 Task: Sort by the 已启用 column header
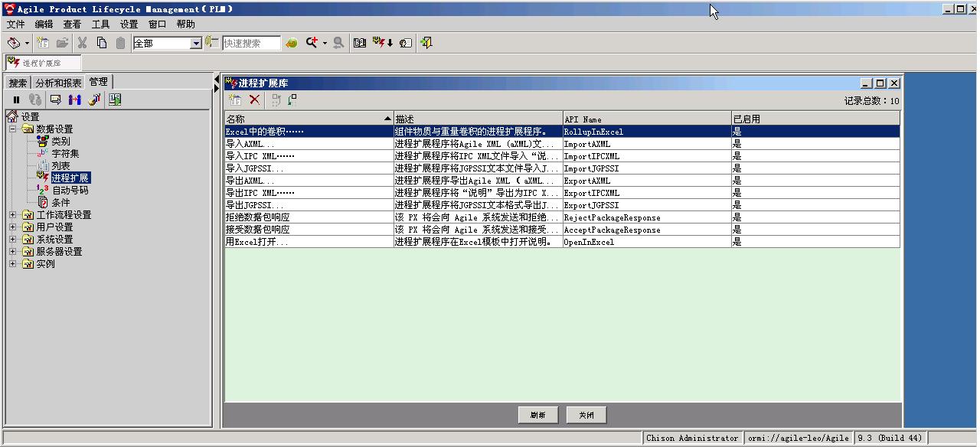[815, 119]
